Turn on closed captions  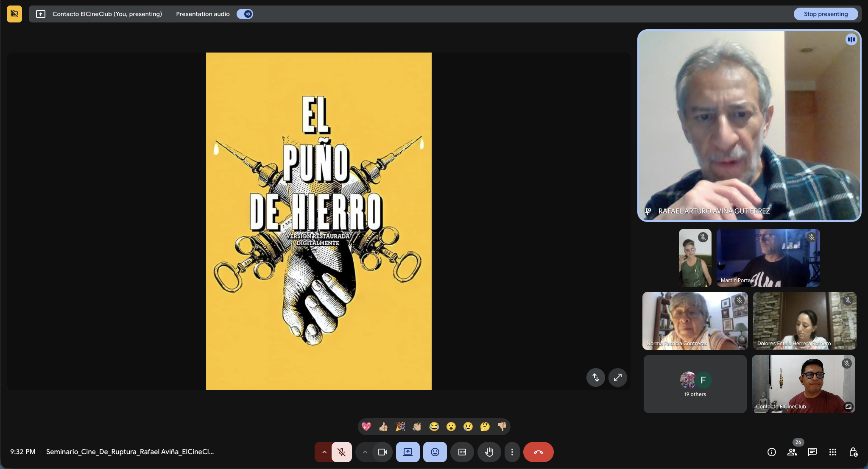tap(462, 452)
